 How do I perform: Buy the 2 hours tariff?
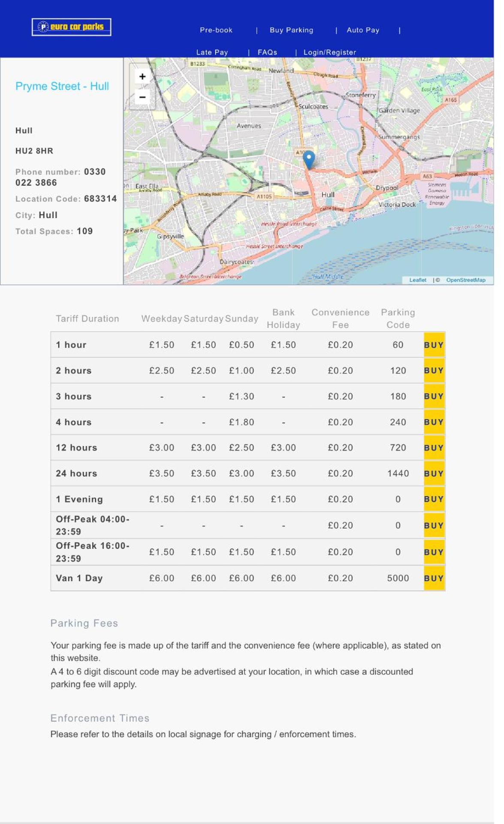click(x=434, y=371)
